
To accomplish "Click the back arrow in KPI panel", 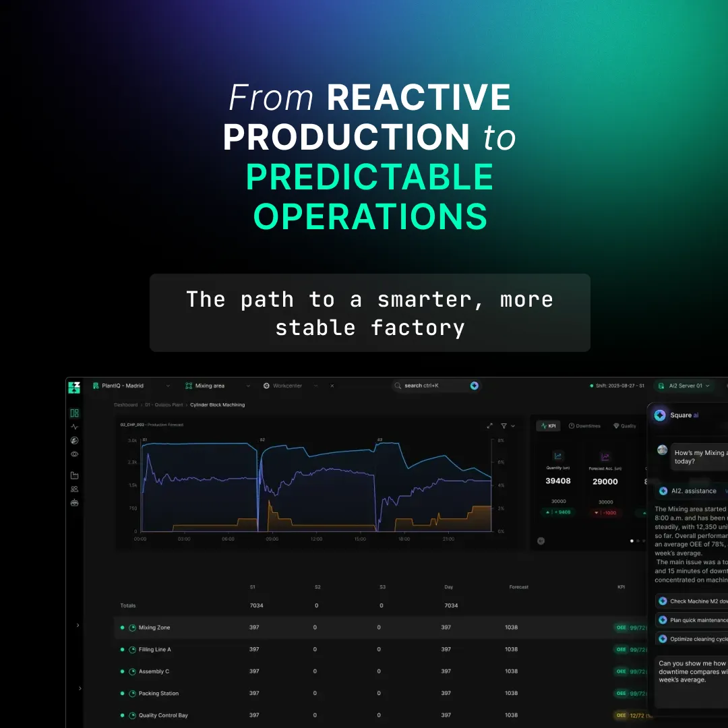I will tap(541, 541).
